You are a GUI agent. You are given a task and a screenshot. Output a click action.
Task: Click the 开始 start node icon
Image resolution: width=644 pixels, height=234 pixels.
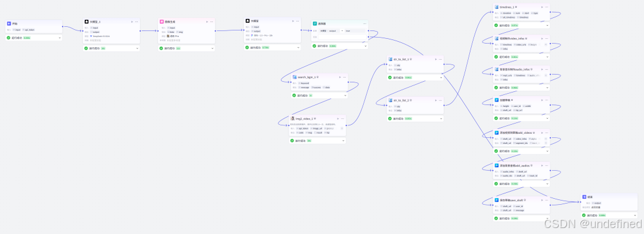coord(9,23)
